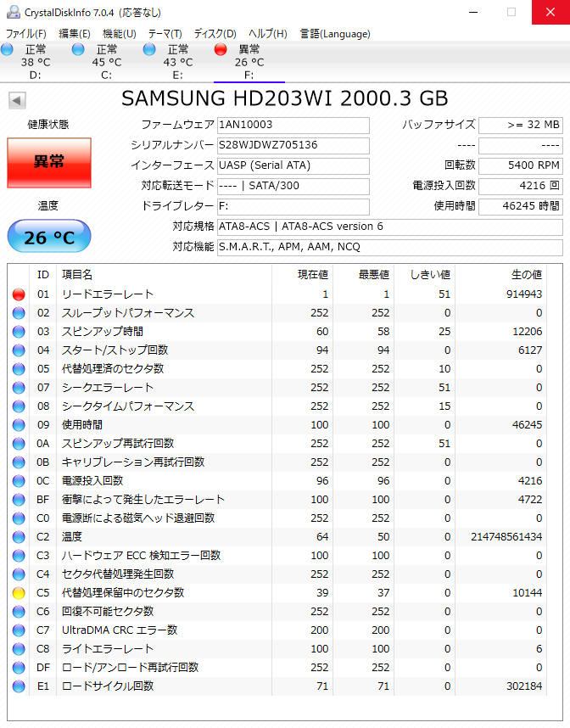Select the リードエラーレート attribute row

click(277, 294)
